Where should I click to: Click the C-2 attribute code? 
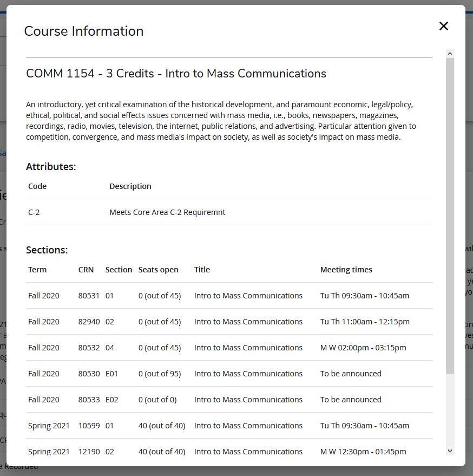click(x=34, y=212)
